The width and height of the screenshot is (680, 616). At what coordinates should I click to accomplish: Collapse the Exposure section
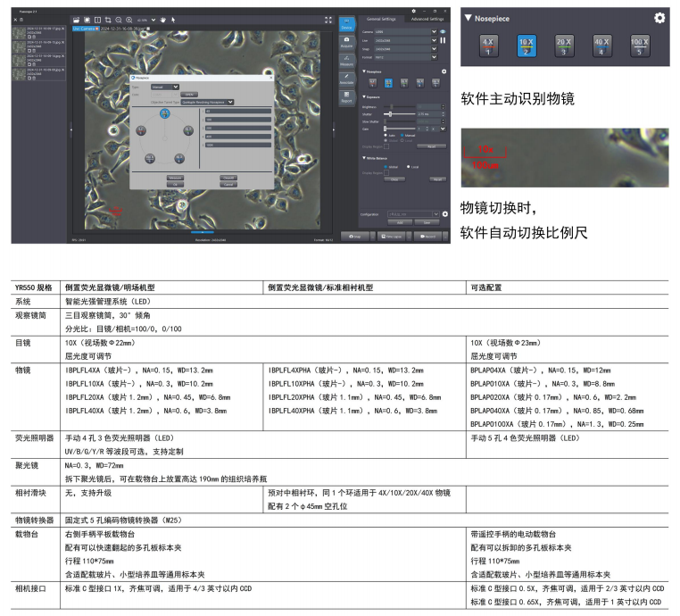[x=364, y=96]
